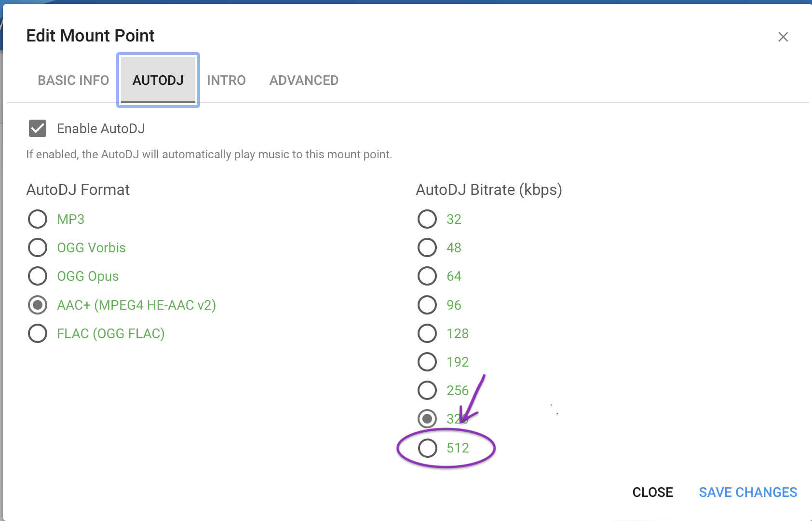Open the Intro tab
812x521 pixels.
point(226,80)
